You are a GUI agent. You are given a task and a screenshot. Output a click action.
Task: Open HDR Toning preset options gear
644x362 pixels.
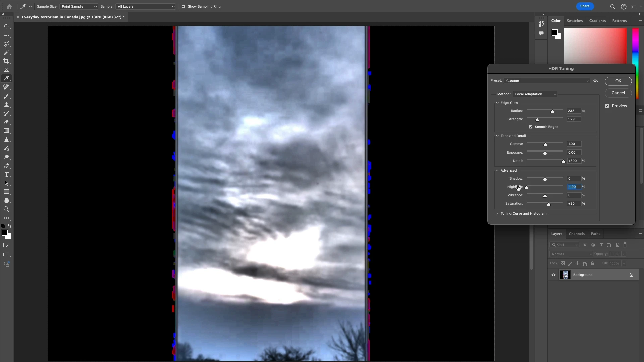596,81
